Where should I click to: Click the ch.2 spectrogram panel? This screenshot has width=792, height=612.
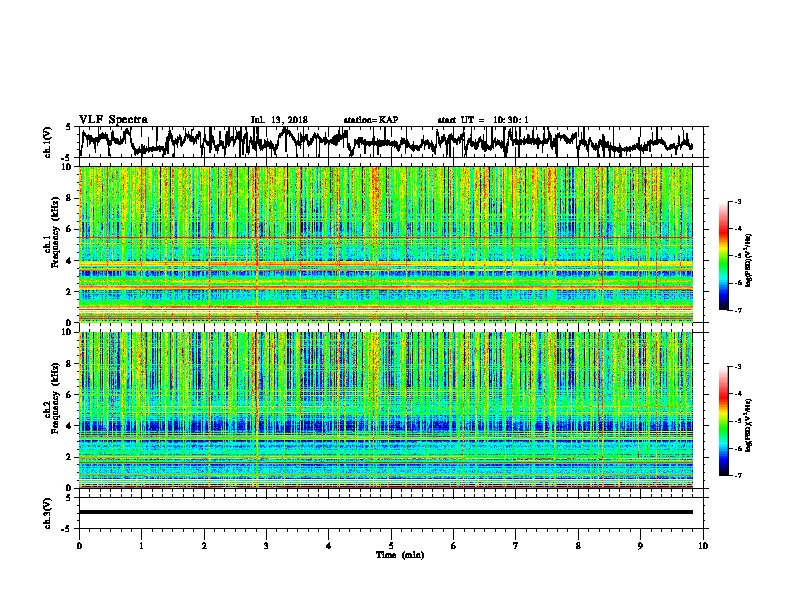coord(386,410)
